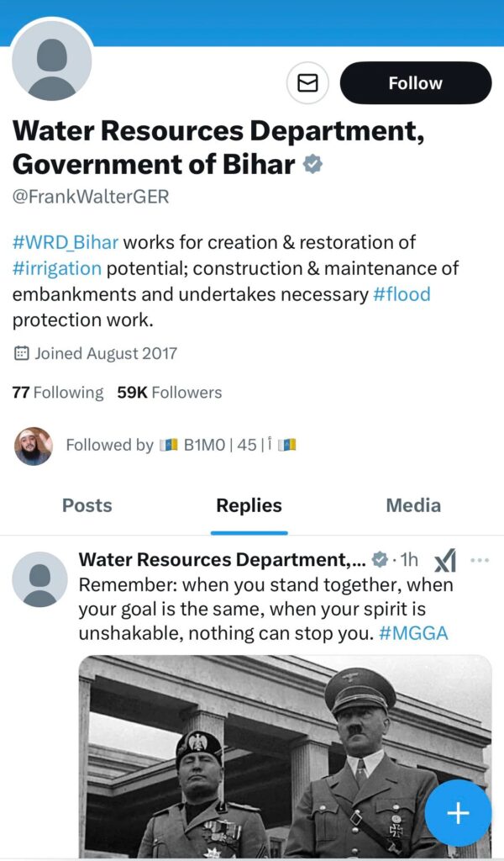The image size is (504, 861).
Task: Click the profile's verified badge
Action: tap(312, 163)
